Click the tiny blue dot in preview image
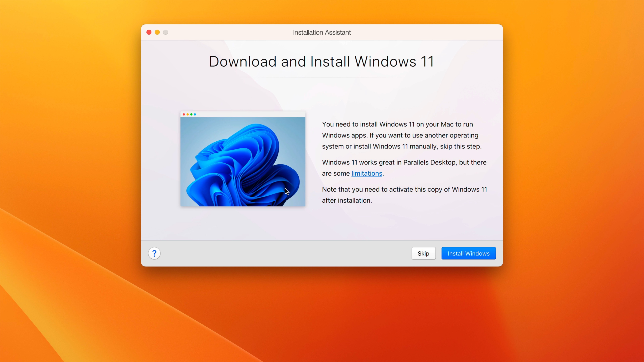The height and width of the screenshot is (362, 644). click(x=195, y=114)
